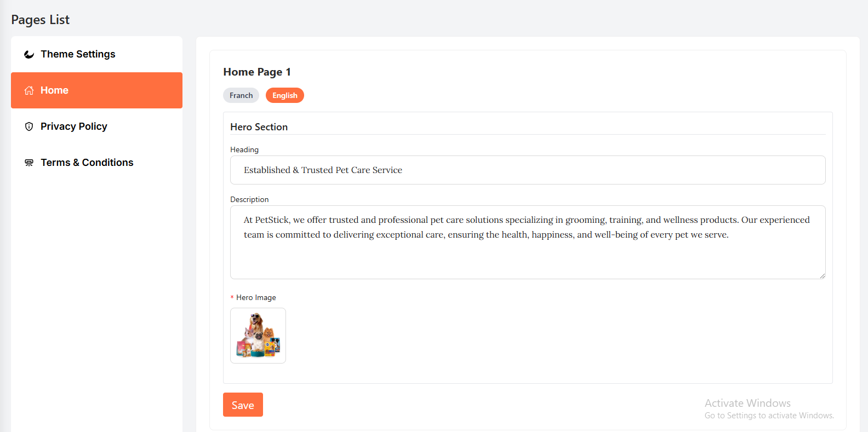Click the Privacy Policy shield icon
Image resolution: width=868 pixels, height=432 pixels.
coord(29,126)
